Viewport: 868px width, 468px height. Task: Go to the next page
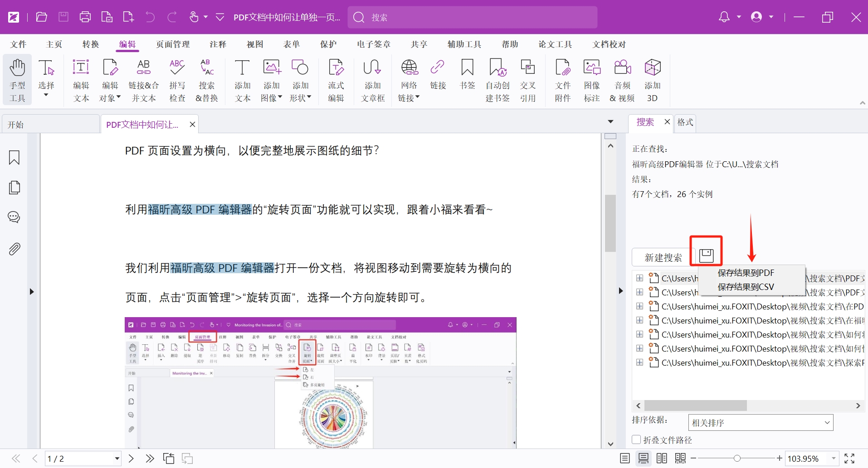132,458
